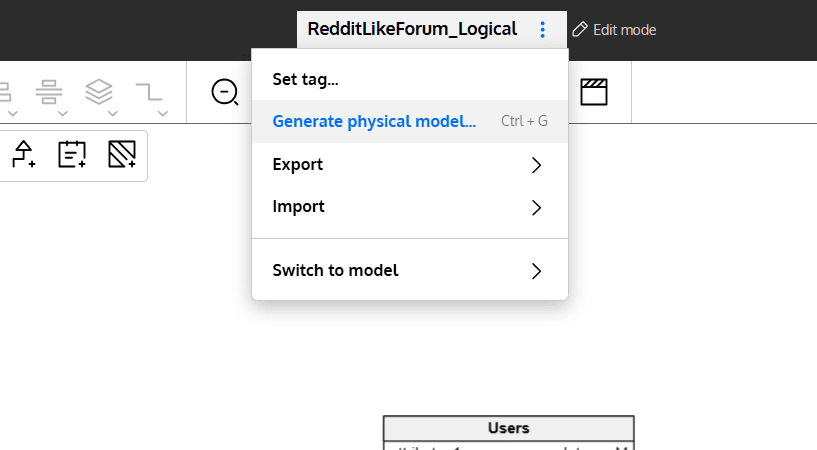Expand the Import submenu arrow
This screenshot has width=817, height=450.
click(536, 207)
